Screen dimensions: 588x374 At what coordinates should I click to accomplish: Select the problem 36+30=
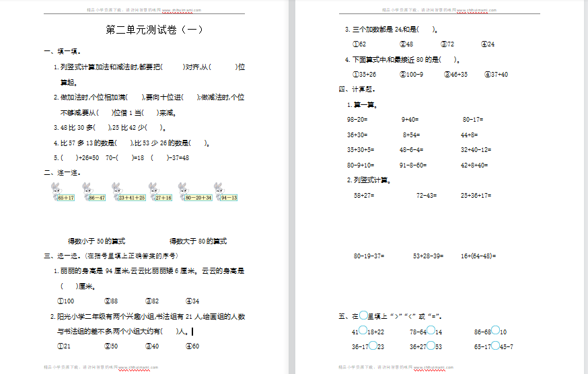click(x=357, y=135)
